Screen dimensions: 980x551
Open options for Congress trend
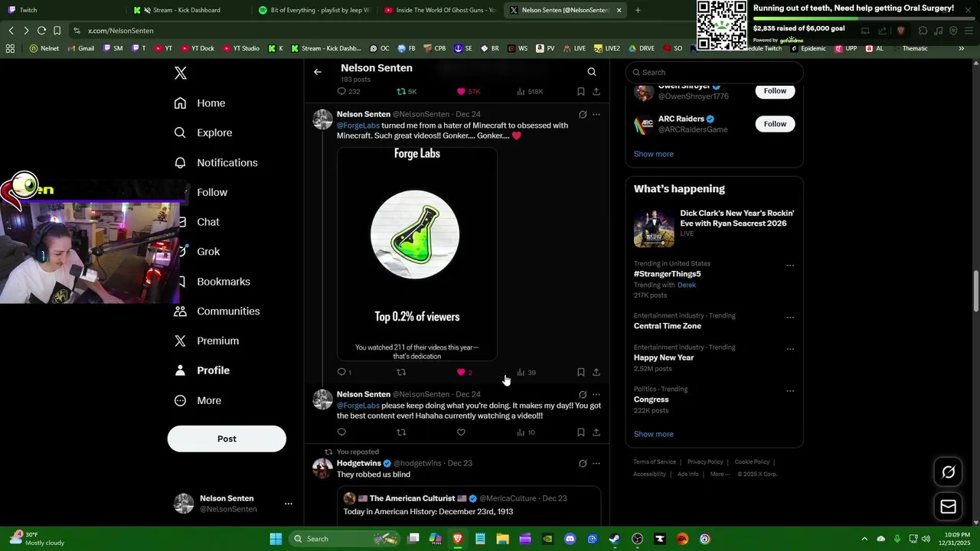click(790, 391)
